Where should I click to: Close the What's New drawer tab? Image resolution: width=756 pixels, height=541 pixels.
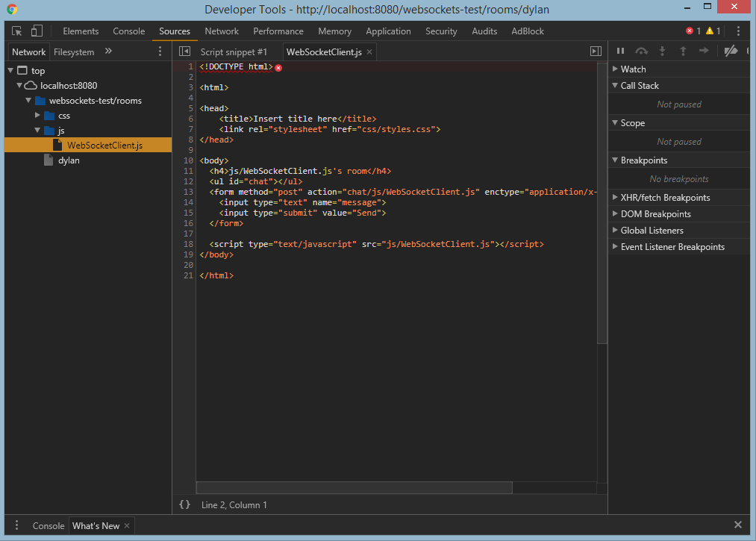[128, 525]
